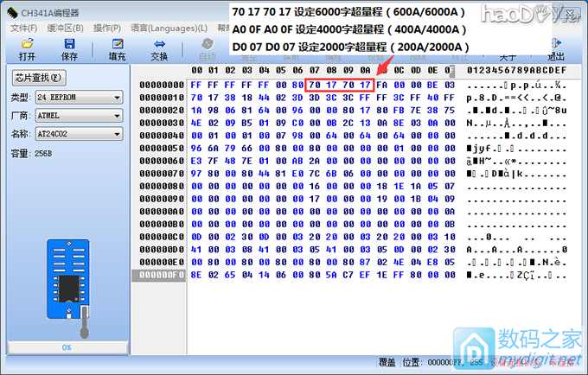Click the Auto (自动) toolbar icon
This screenshot has width=588, height=375.
207,43
